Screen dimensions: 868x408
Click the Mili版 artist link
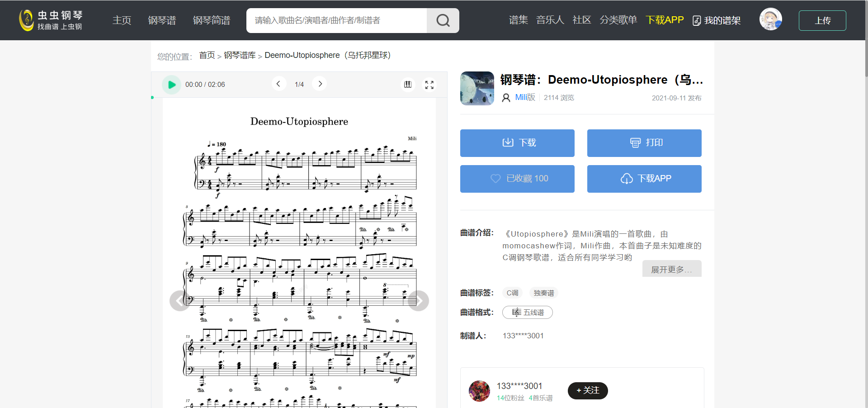tap(525, 97)
